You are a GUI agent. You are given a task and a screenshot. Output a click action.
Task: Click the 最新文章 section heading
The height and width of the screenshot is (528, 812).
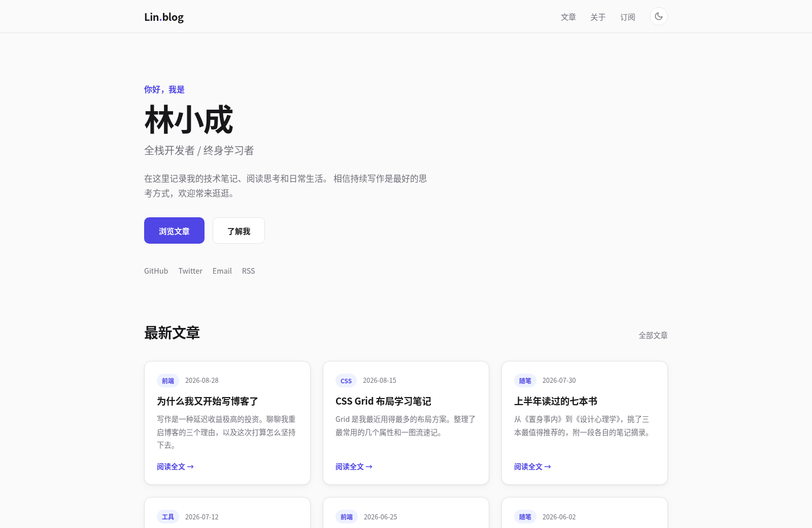[x=172, y=333]
